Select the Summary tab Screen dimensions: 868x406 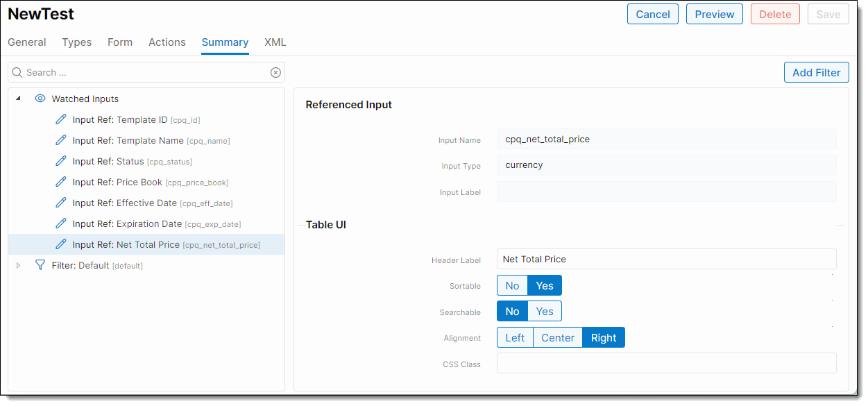pos(225,42)
